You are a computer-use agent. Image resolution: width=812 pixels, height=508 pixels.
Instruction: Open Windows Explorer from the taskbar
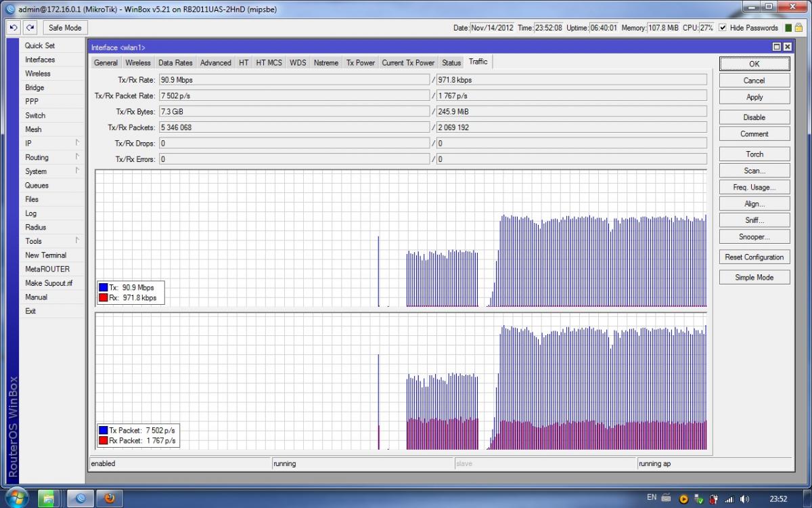click(x=49, y=498)
